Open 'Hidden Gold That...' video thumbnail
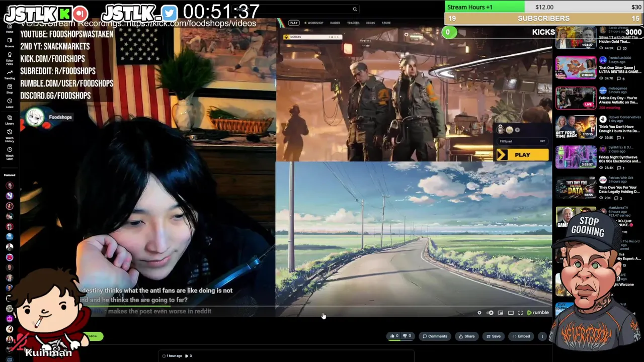Viewport: 644px width, 362px height. point(576,39)
